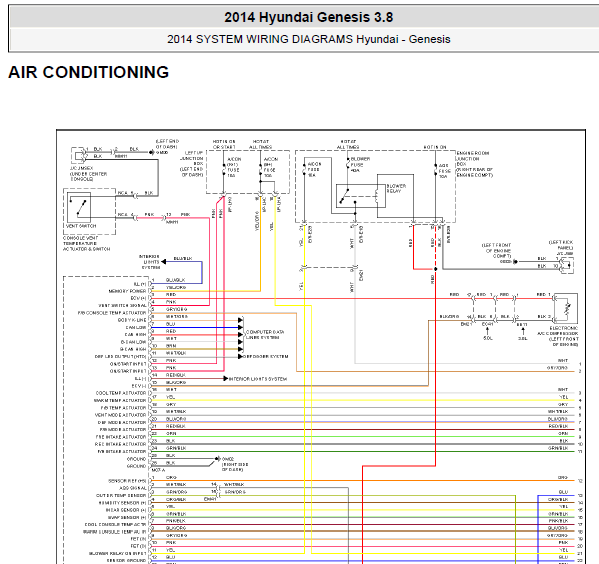Click the Interior Lights System arrow near RED/BLK wire
The height and width of the screenshot is (564, 599).
(255, 379)
